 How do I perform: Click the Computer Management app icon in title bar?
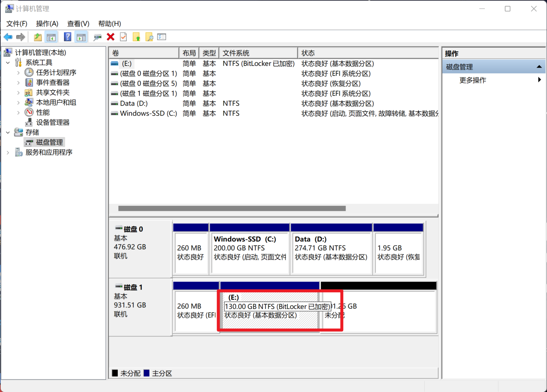9,8
